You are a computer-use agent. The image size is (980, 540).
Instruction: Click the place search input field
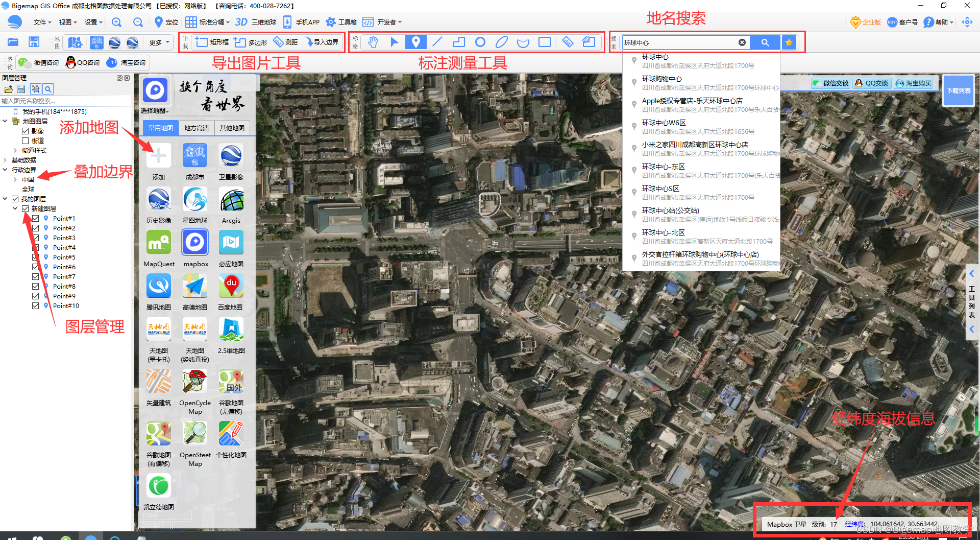pos(680,42)
